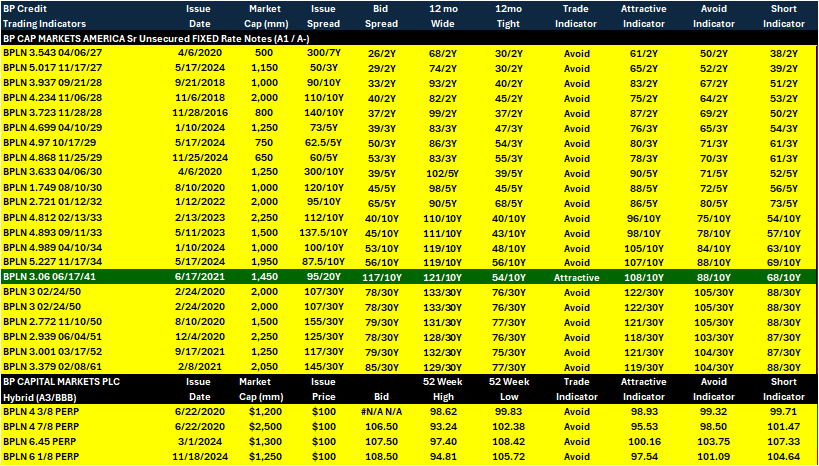This screenshot has width=819, height=466.
Task: Select the 107.33 short indicator value
Action: point(783,441)
